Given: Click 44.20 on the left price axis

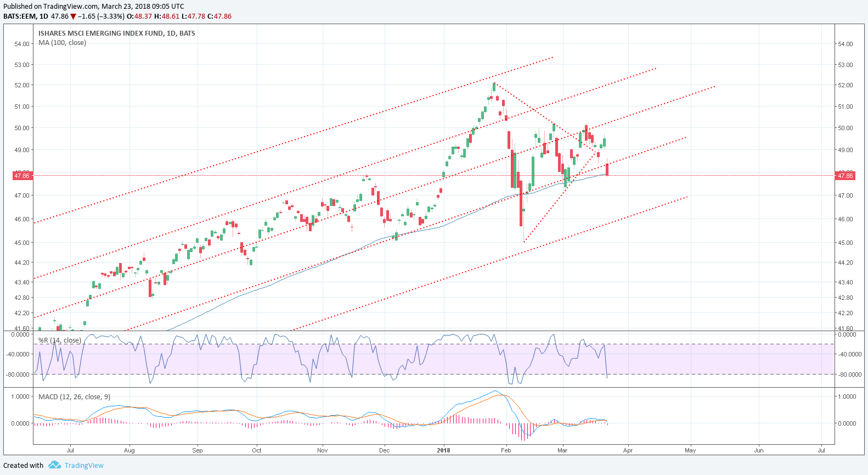Looking at the screenshot, I should point(22,262).
